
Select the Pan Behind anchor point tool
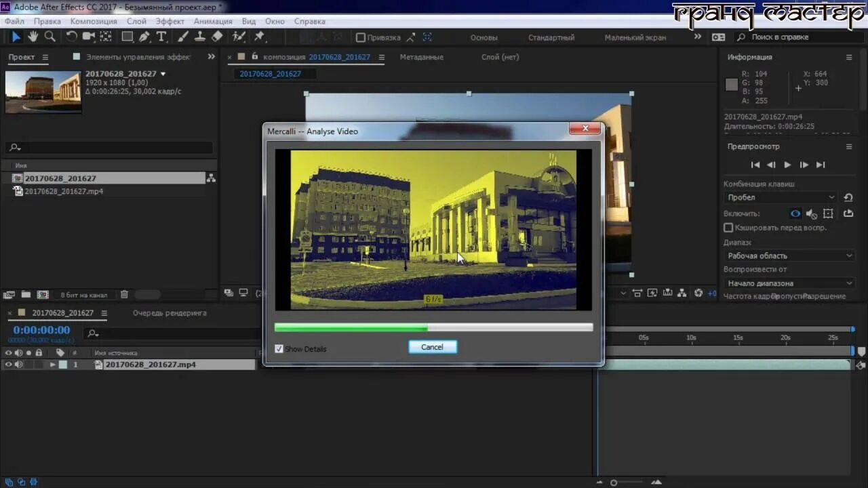[106, 37]
